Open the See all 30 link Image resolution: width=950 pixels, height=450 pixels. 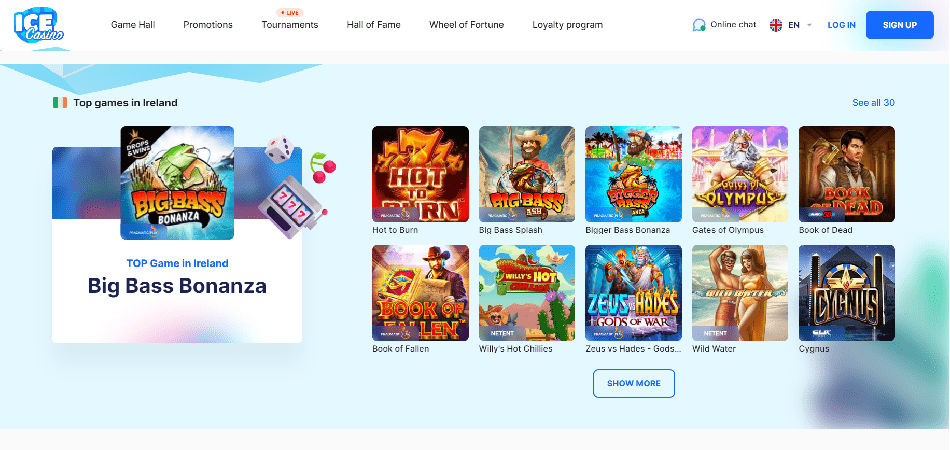[x=873, y=103]
